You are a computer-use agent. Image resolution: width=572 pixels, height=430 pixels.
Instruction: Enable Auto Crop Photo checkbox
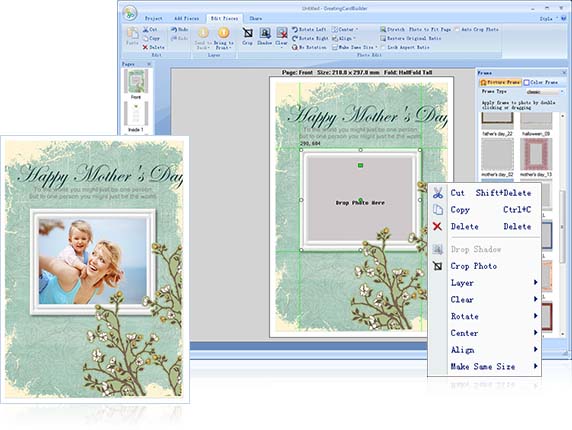(457, 30)
